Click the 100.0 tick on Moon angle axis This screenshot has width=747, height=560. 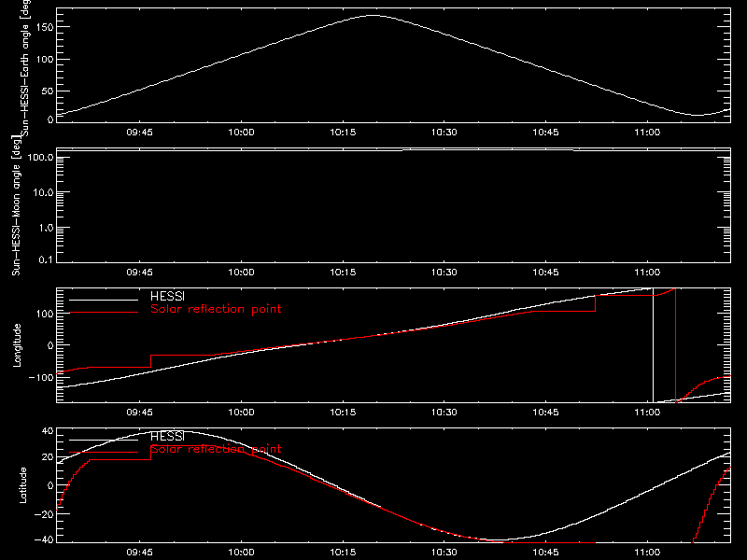(40, 158)
